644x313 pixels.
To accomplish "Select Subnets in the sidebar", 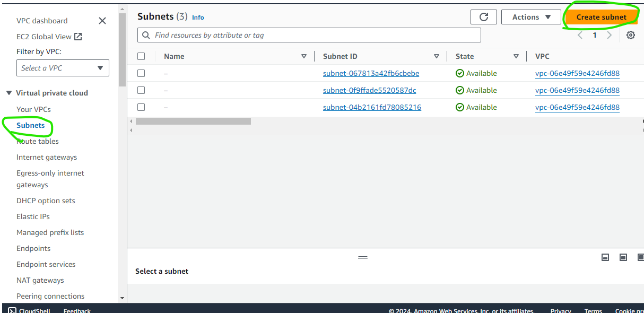I will click(x=31, y=125).
